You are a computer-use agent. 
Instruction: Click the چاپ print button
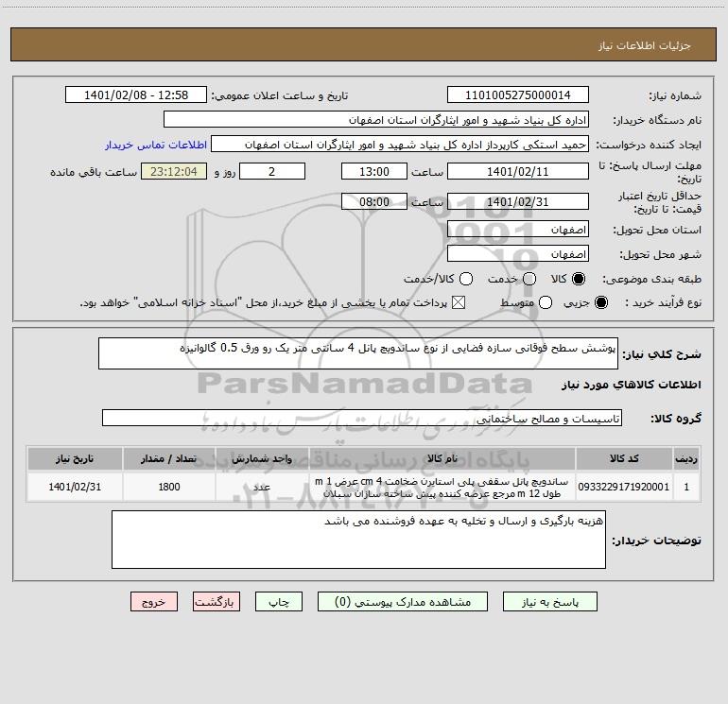tap(279, 602)
